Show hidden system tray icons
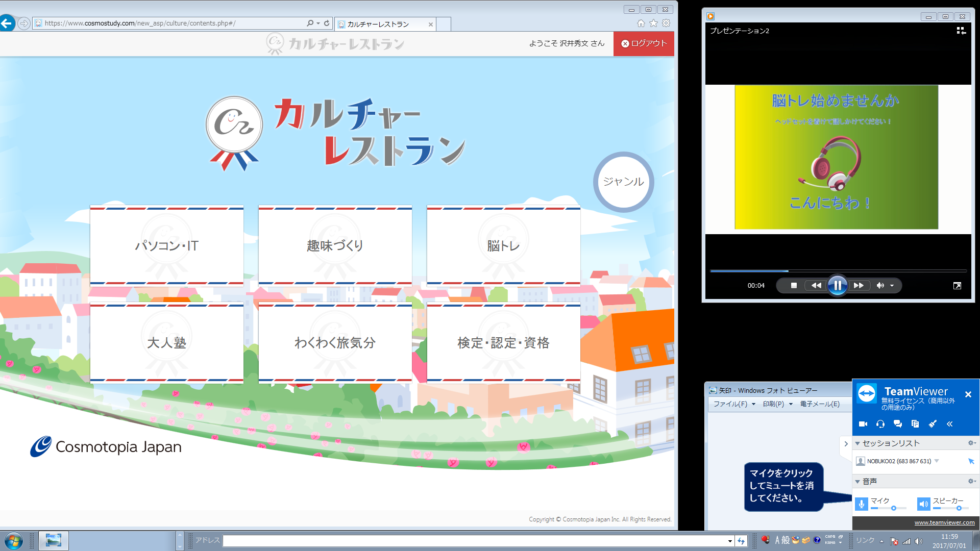Viewport: 980px width, 551px height. [x=881, y=541]
